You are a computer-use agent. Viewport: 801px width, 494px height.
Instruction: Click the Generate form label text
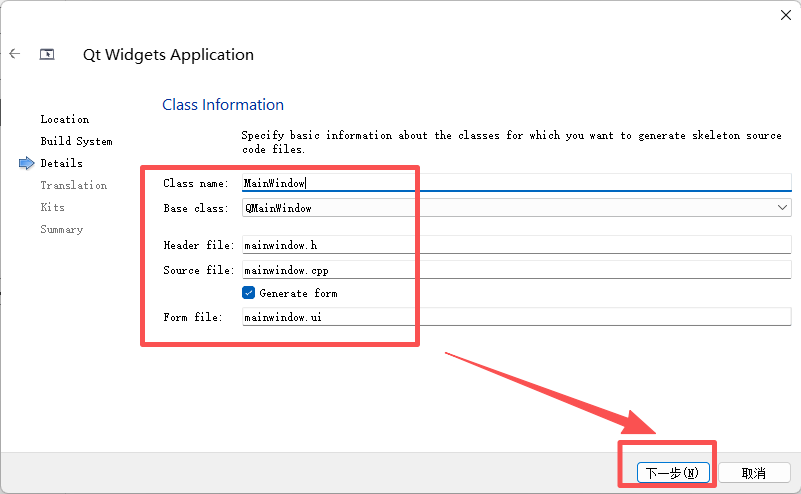298,293
